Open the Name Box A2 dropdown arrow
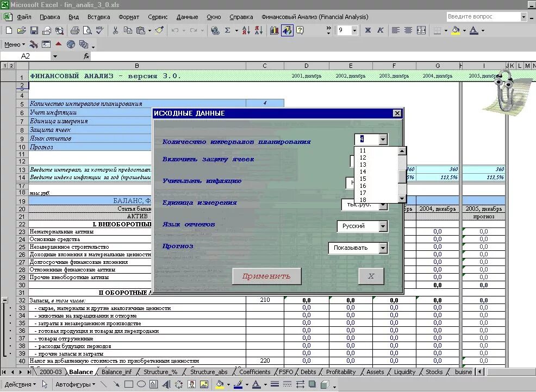This screenshot has height=392, width=536. point(55,56)
